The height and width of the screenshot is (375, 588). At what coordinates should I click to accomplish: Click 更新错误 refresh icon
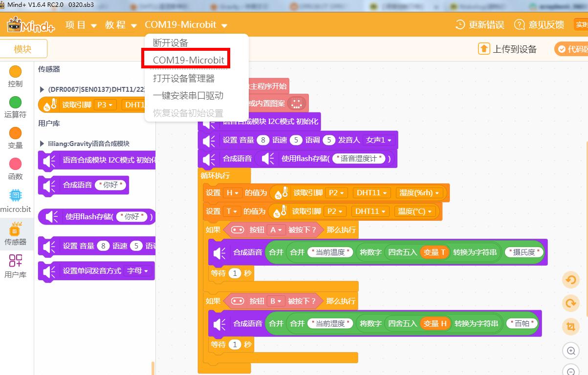460,24
